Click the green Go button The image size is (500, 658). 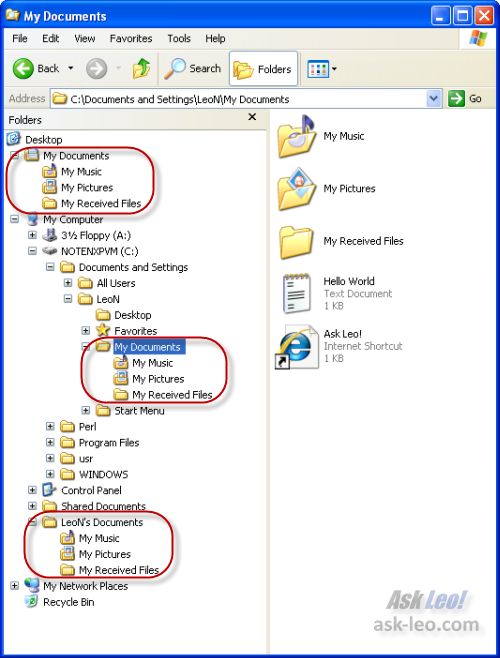[465, 99]
